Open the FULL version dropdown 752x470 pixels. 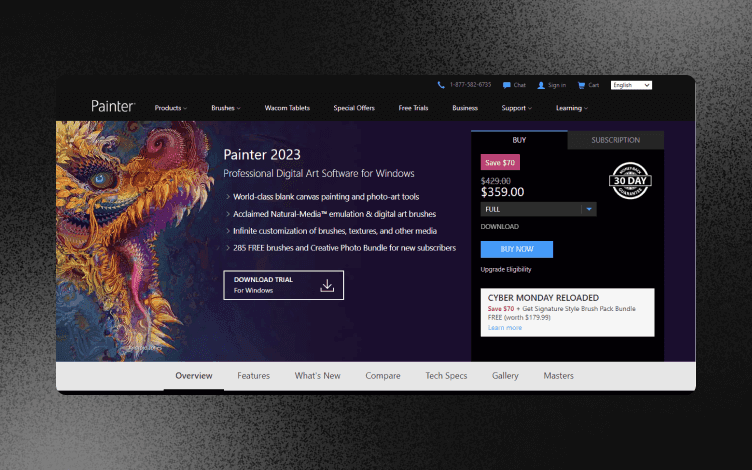coord(539,209)
